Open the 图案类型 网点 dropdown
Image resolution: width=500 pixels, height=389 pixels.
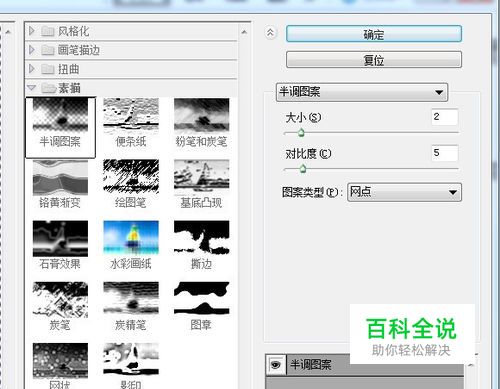404,192
